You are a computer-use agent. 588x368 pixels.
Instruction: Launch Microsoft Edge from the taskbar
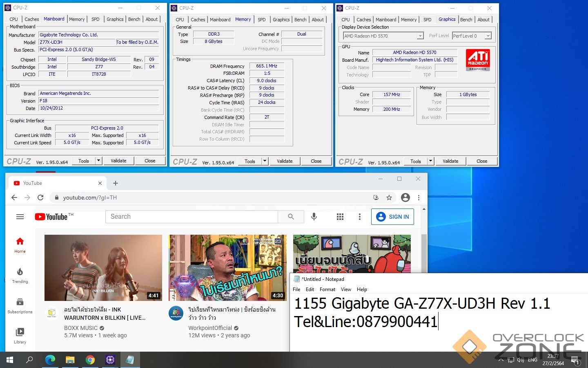pos(50,360)
